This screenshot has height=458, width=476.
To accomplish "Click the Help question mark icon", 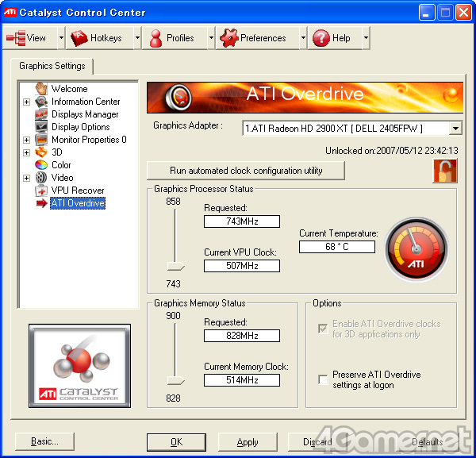I will (x=321, y=38).
